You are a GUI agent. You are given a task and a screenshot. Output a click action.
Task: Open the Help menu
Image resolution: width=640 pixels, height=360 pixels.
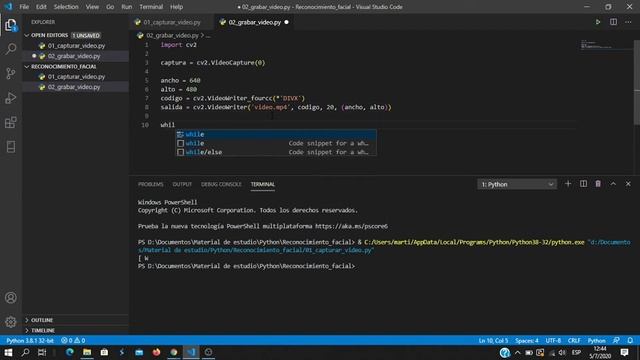coord(176,7)
